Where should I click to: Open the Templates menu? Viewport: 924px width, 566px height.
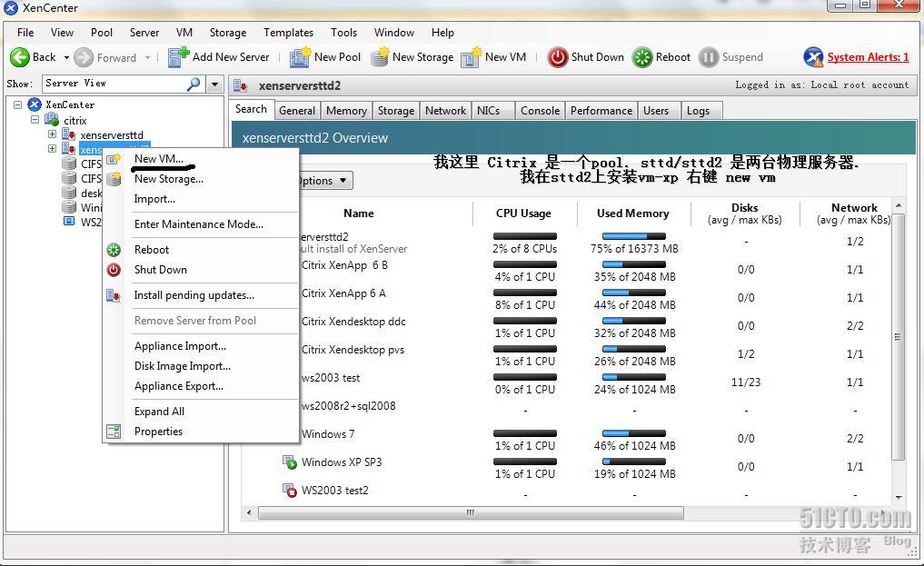point(288,33)
